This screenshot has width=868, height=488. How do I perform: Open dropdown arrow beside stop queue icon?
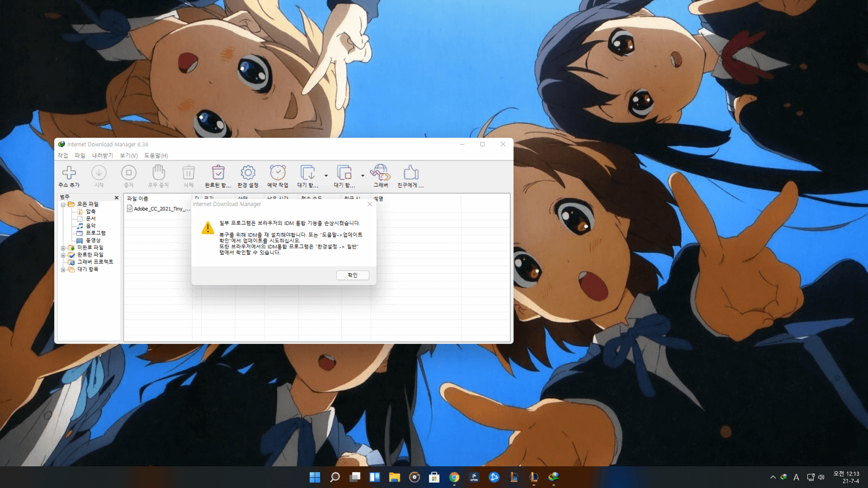363,176
